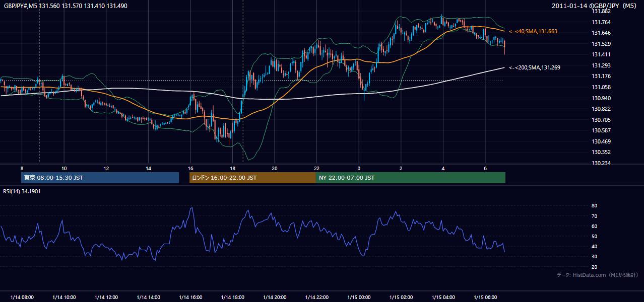Click the HistData.com data source credit
The width and height of the screenshot is (644, 302).
coord(598,275)
